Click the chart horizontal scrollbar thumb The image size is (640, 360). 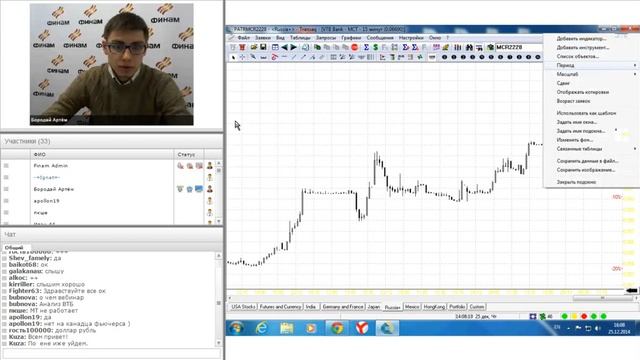pos(602,298)
